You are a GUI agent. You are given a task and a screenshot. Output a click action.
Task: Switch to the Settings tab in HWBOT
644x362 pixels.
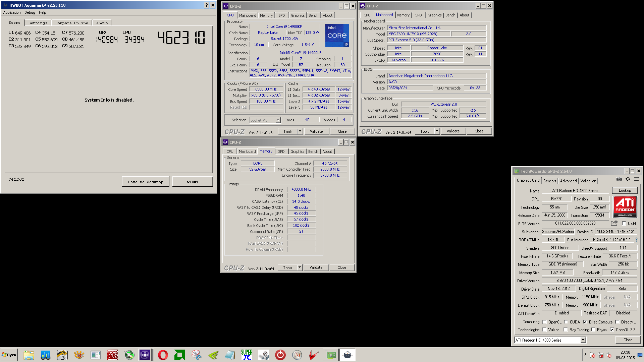click(x=38, y=23)
